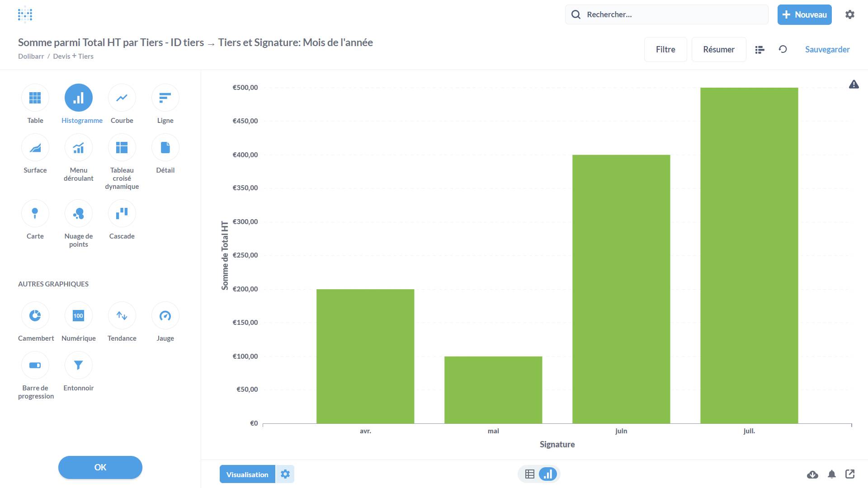Select the Barre de progression icon
The height and width of the screenshot is (488, 868).
click(35, 365)
